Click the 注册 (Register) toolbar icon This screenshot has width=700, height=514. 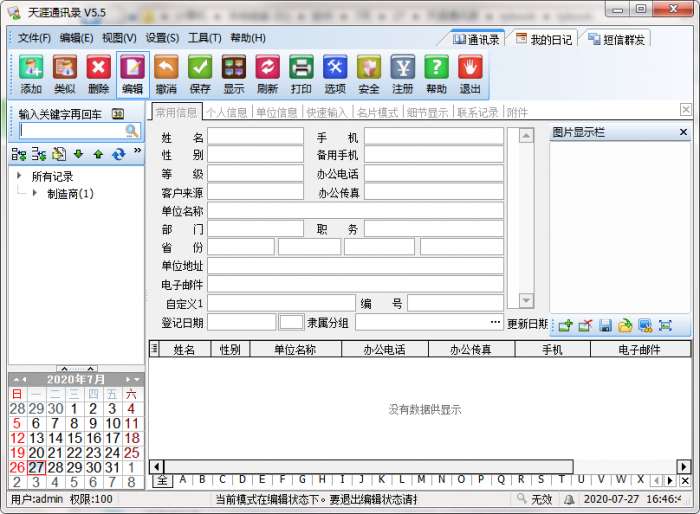click(402, 68)
